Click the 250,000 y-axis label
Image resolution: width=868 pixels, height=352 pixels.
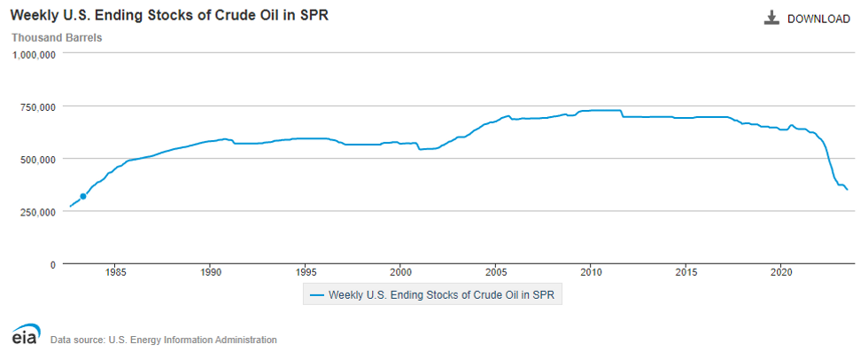pos(40,213)
